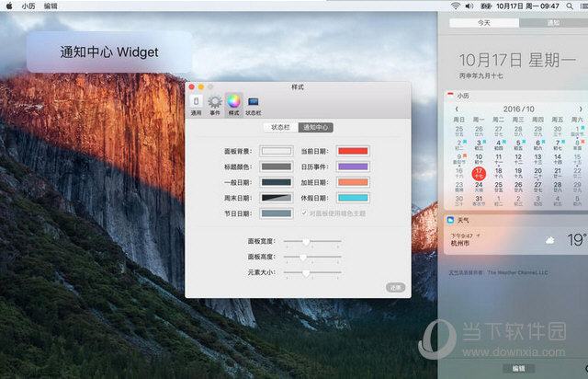Toggle the Notification Center list icon
The image size is (588, 379).
click(x=583, y=6)
